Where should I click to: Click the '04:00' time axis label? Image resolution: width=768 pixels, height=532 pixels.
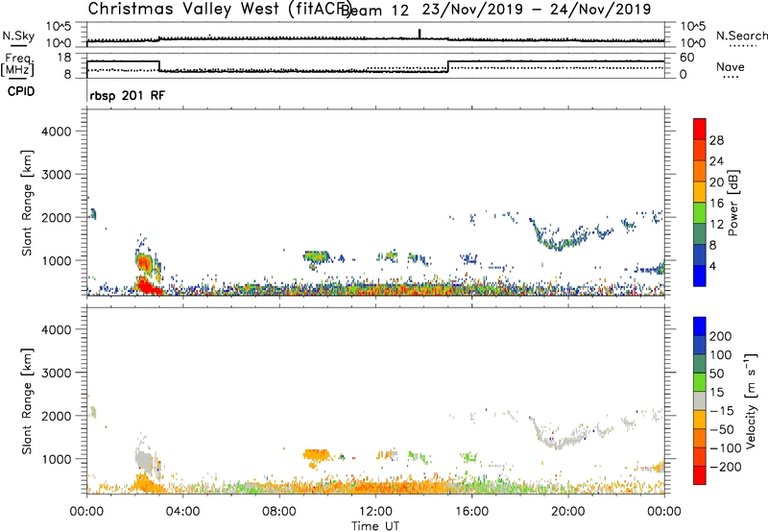pos(182,512)
